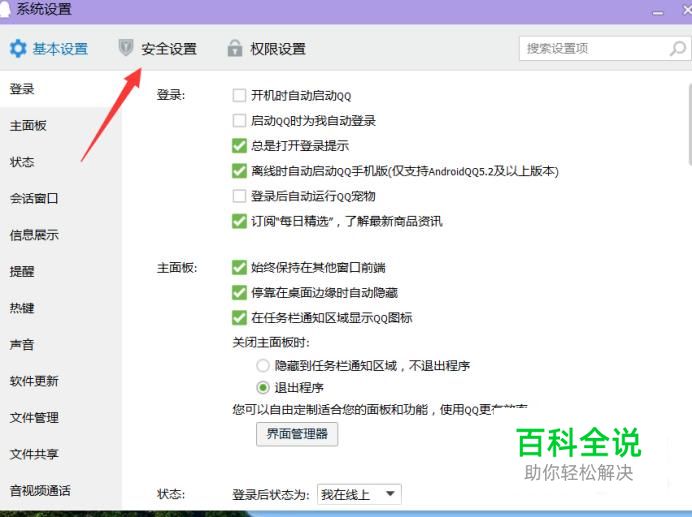Open 信息展示 settings in sidebar
The height and width of the screenshot is (517, 692).
[61, 235]
